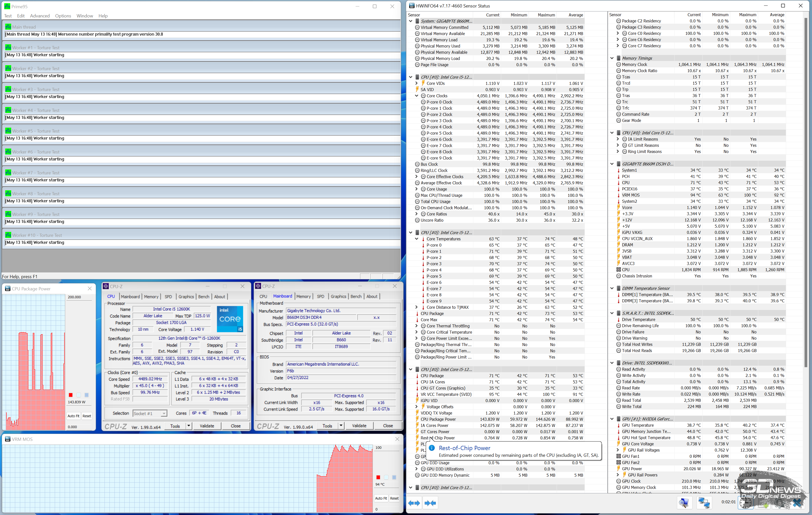Click the expand-columns blue arrows icon in HWiNFO
Viewport: 812px width, 515px height.
click(414, 503)
